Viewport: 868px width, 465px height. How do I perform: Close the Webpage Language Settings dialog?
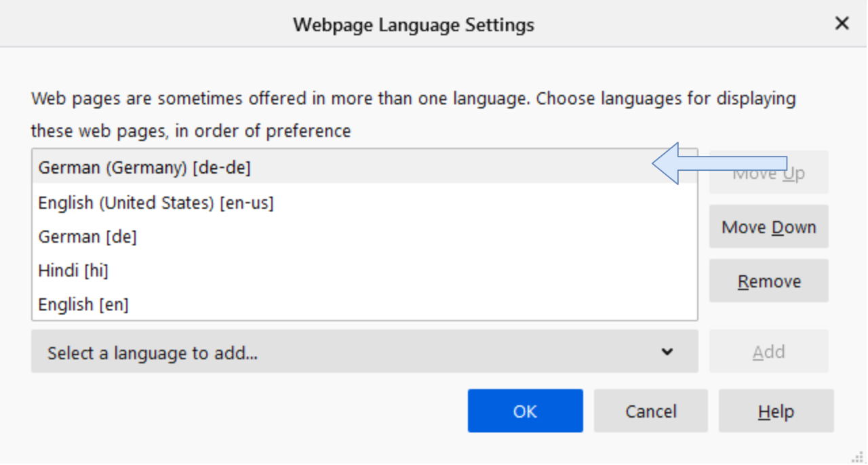coord(842,24)
